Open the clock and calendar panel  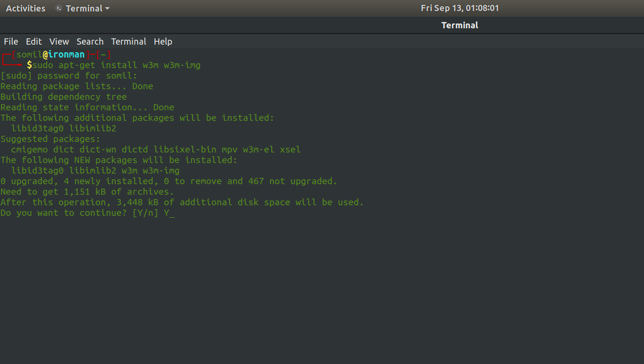[460, 8]
